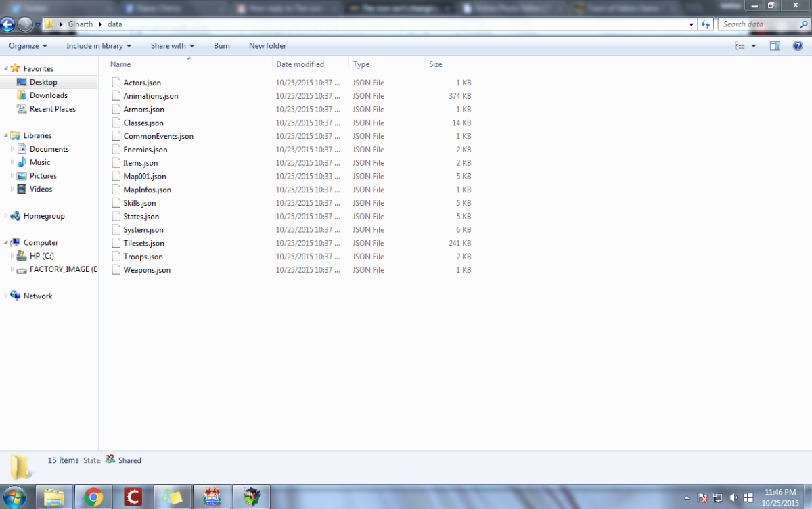Click the Change your view icon
Screen dimensions: 812x509
pos(740,46)
